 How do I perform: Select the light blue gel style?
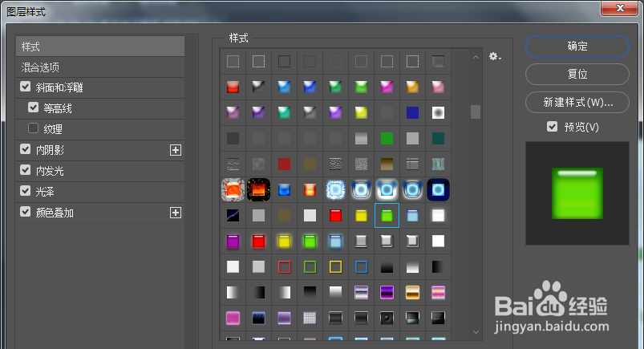click(x=412, y=215)
